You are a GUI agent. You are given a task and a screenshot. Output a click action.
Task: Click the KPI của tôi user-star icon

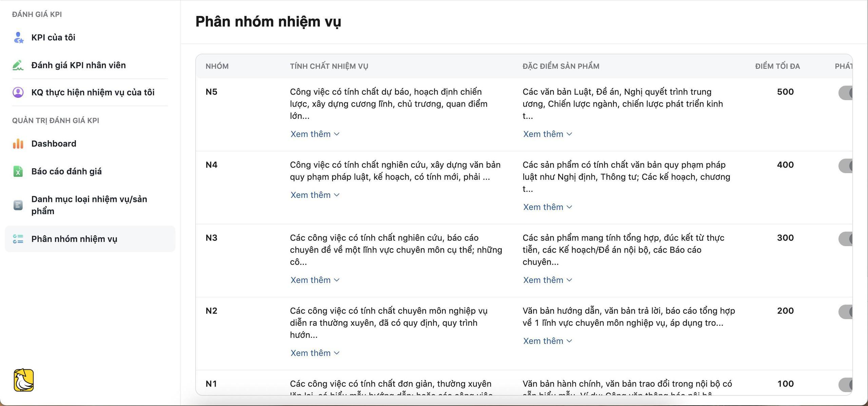click(x=18, y=38)
